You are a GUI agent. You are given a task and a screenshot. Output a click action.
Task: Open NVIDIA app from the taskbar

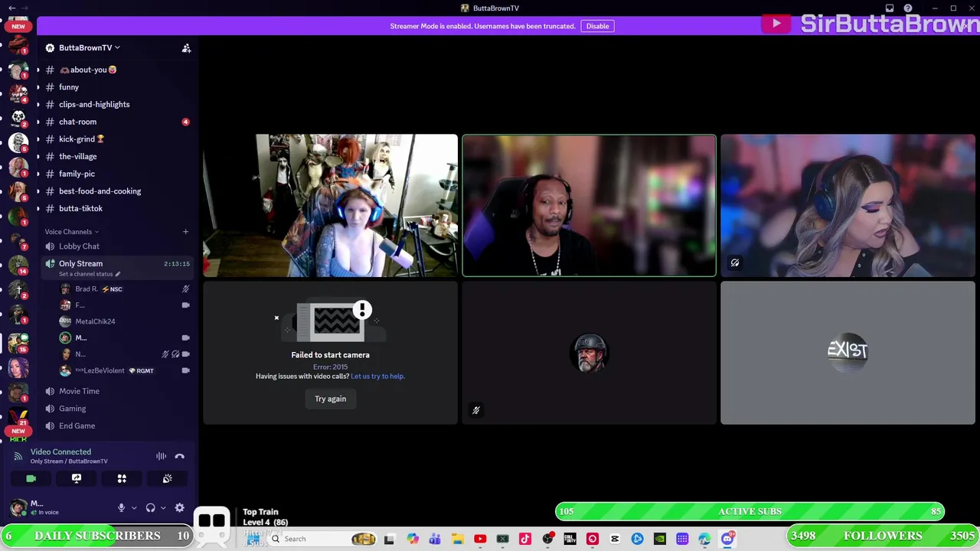[x=660, y=539]
